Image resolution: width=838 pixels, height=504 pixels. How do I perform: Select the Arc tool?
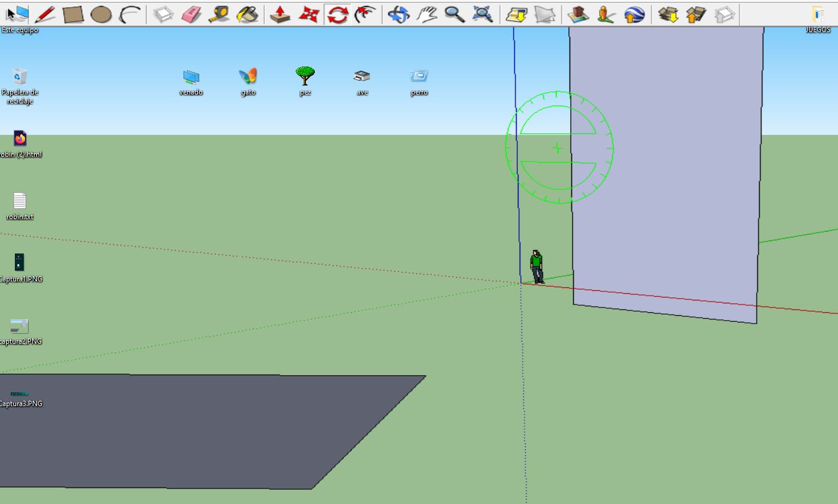coord(129,14)
